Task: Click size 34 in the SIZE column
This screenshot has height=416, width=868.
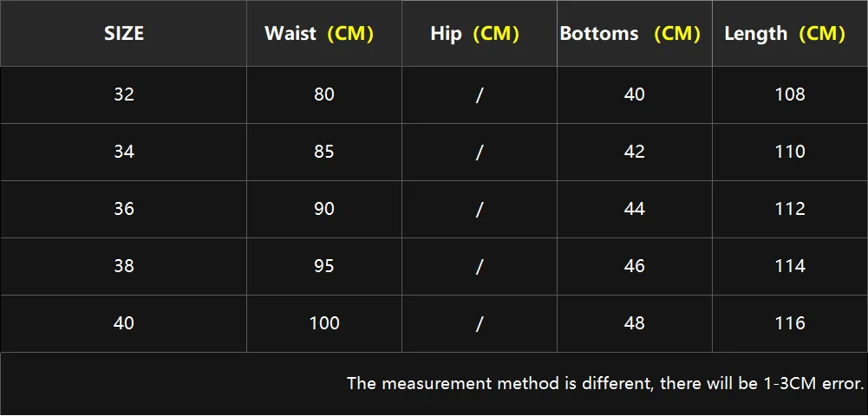Action: point(123,152)
